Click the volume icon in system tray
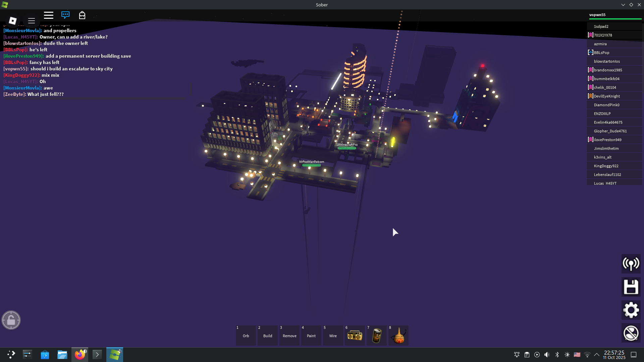 pyautogui.click(x=547, y=355)
